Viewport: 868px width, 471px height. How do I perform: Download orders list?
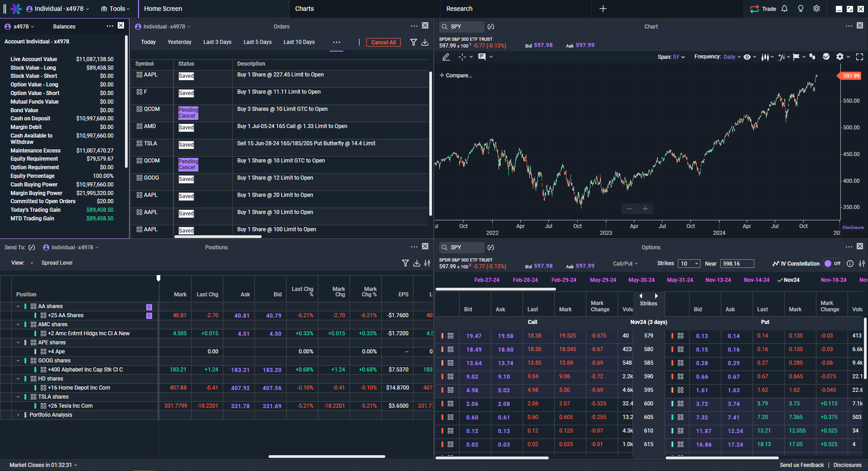coord(425,42)
